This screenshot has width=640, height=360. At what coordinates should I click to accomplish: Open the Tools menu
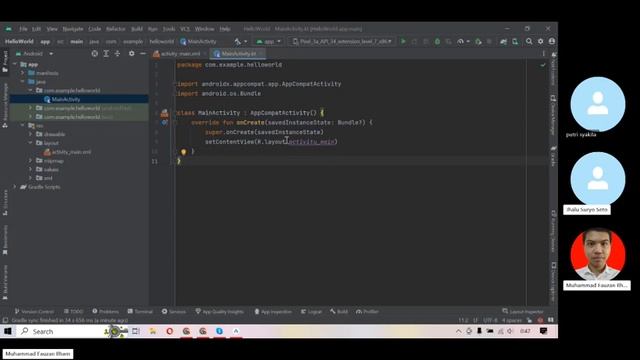click(x=169, y=29)
